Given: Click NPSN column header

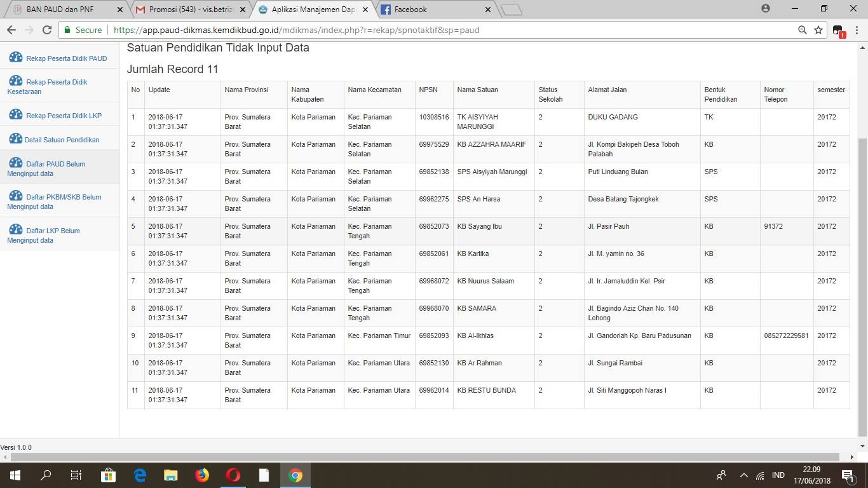Looking at the screenshot, I should [434, 95].
